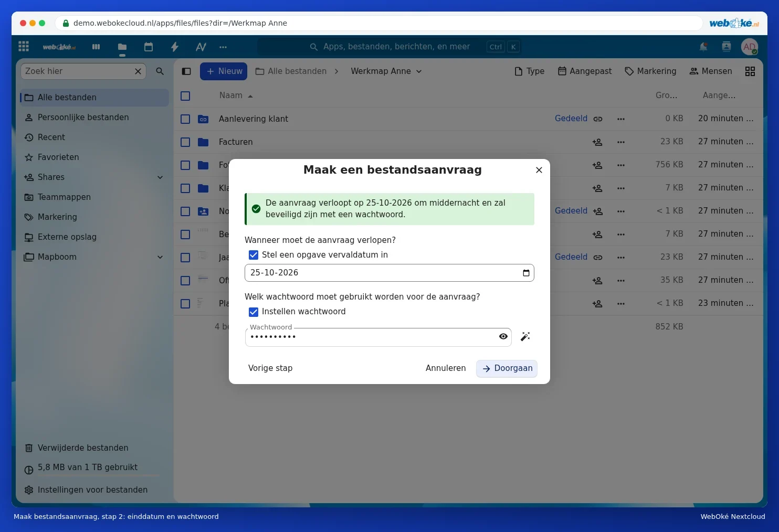The image size is (779, 532).
Task: Open Persoonlijke bestanden in sidebar
Action: [94, 118]
